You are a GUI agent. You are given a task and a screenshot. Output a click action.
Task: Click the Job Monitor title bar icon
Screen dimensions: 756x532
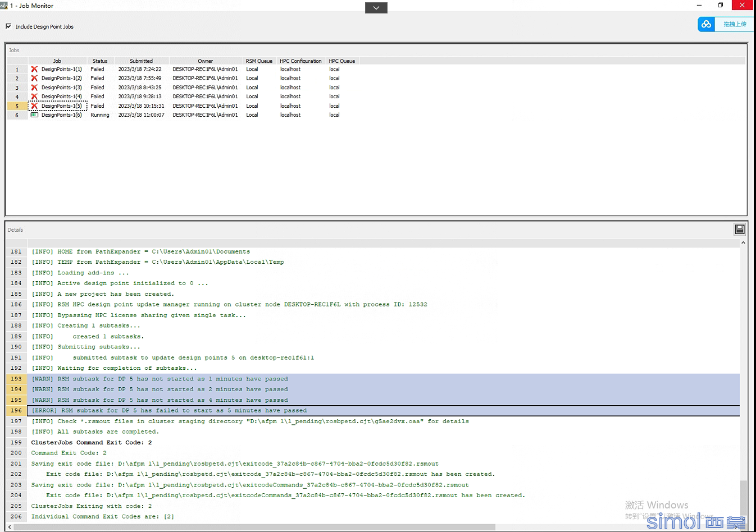(4, 5)
